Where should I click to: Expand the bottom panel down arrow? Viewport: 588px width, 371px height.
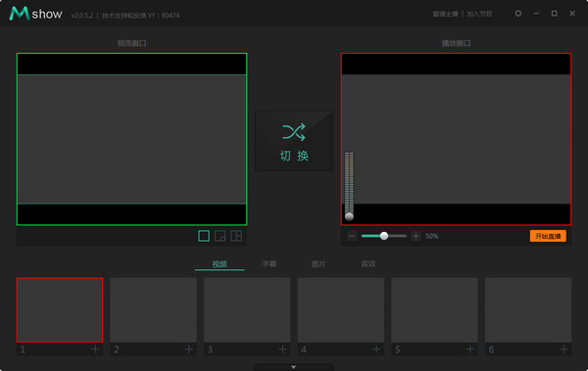294,367
